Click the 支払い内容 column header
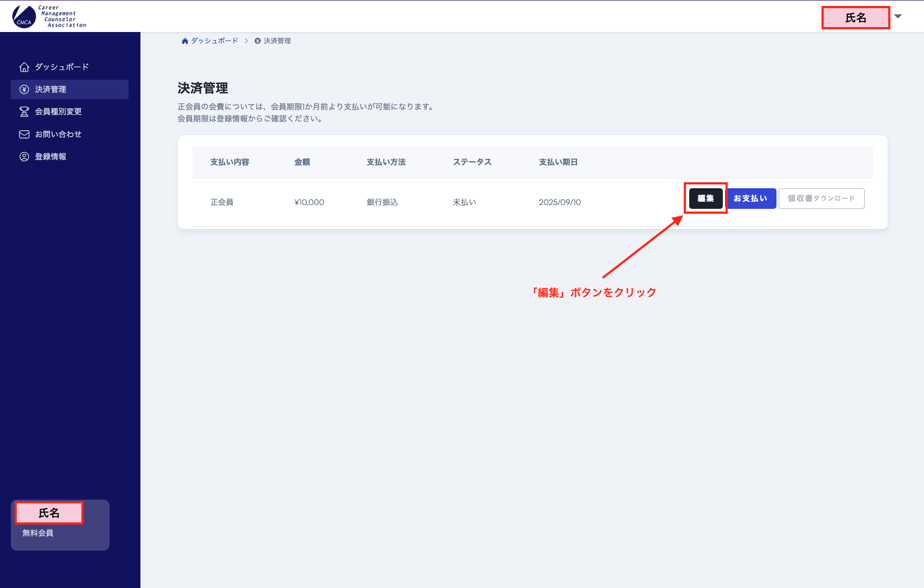924x588 pixels. 230,162
